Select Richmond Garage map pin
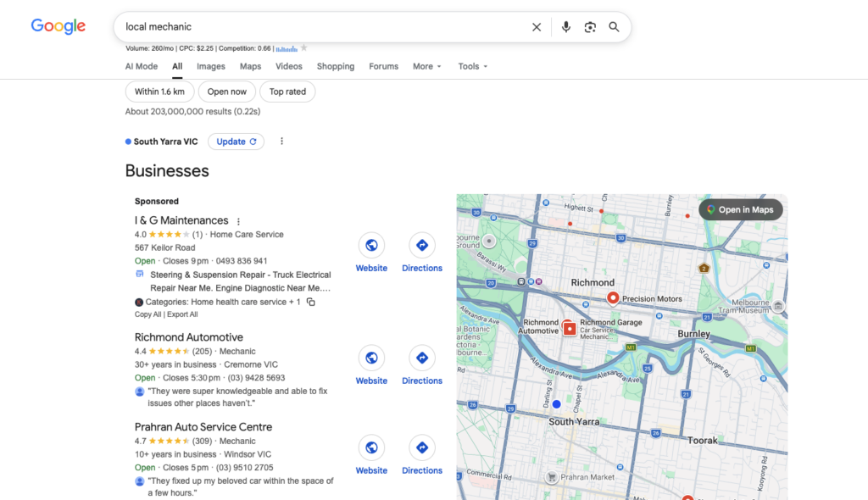This screenshot has width=868, height=500. pyautogui.click(x=569, y=328)
